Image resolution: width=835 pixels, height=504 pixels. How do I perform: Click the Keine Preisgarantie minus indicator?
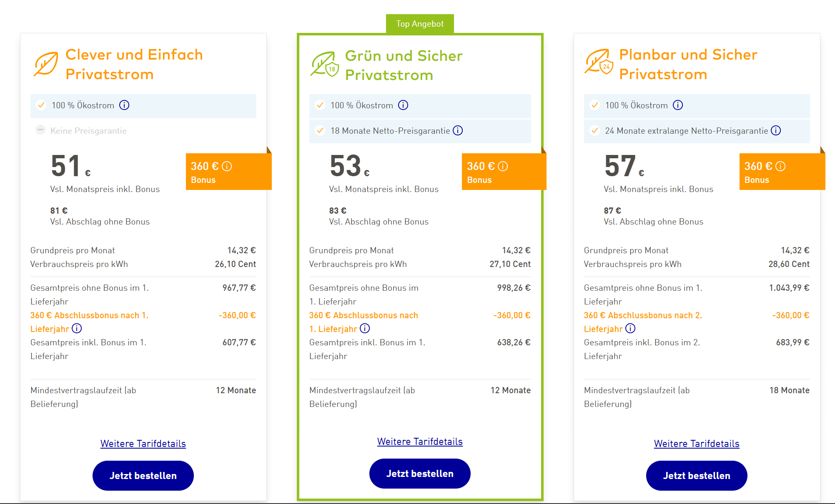pyautogui.click(x=40, y=130)
